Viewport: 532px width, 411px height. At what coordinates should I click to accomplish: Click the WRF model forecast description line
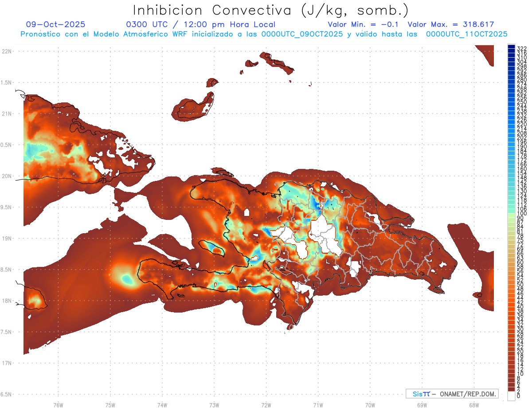(264, 34)
